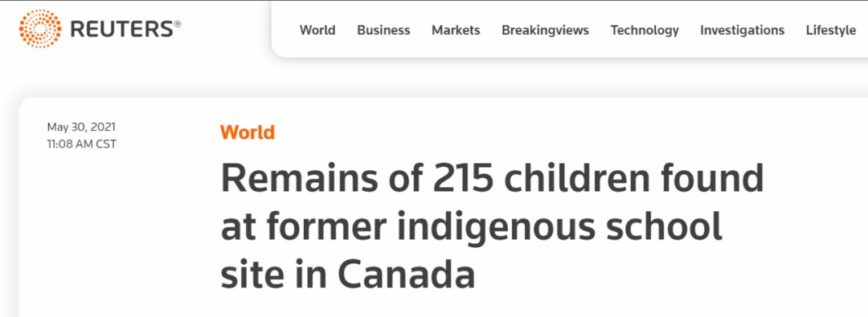Click the May 30, 2021 date
This screenshot has width=868, height=317.
tap(81, 128)
